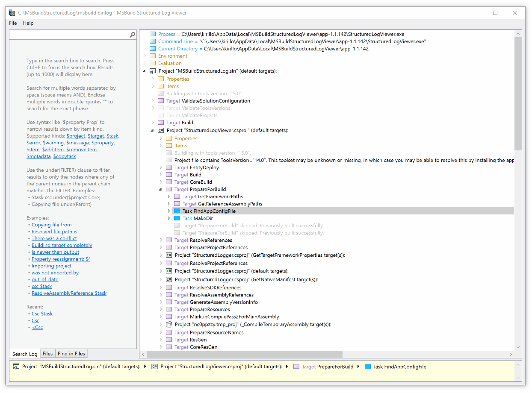This screenshot has width=532, height=393.
Task: Click the $copytask search kind link
Action: (65, 156)
